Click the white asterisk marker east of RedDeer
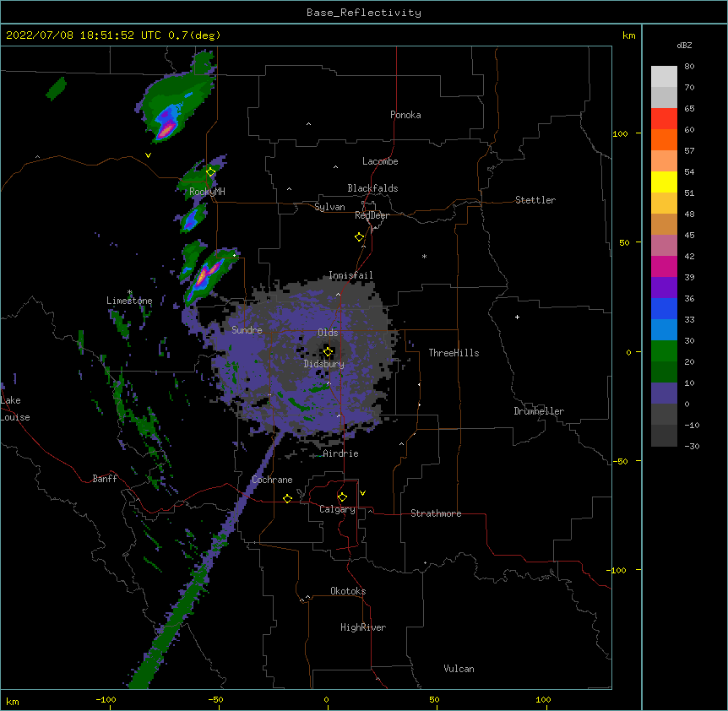 pyautogui.click(x=424, y=256)
